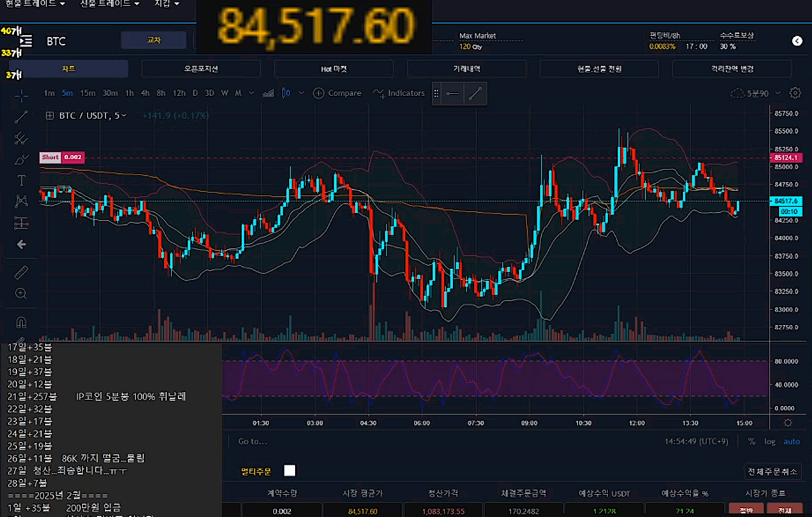Screen dimensions: 812x517
Task: Tick the 멀티주문 checkbox
Action: coord(290,471)
